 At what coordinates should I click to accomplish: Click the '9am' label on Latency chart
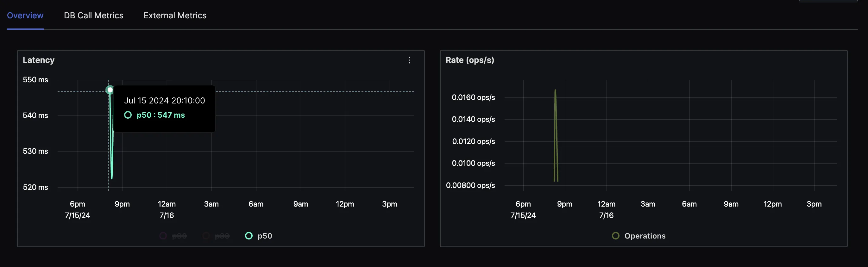click(x=300, y=204)
